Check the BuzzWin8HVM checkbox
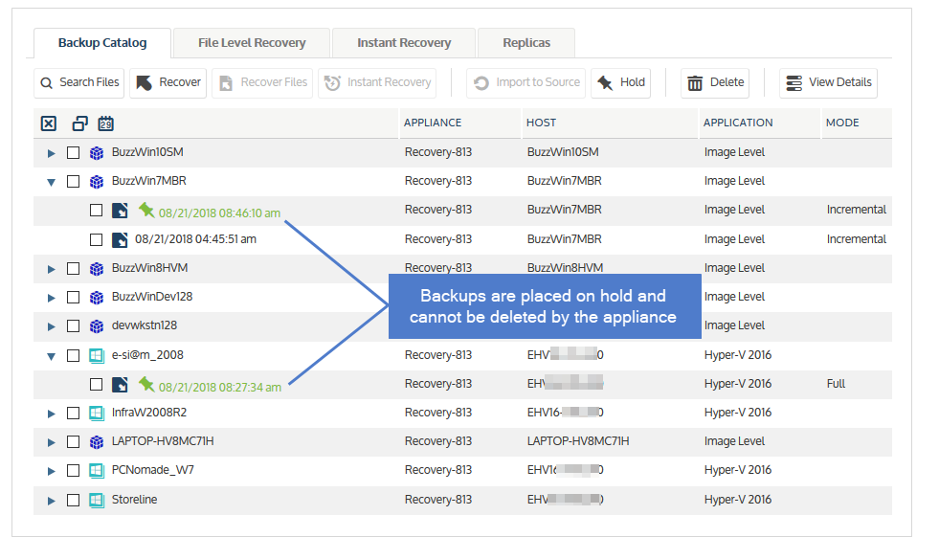This screenshot has height=560, width=939. pos(73,269)
